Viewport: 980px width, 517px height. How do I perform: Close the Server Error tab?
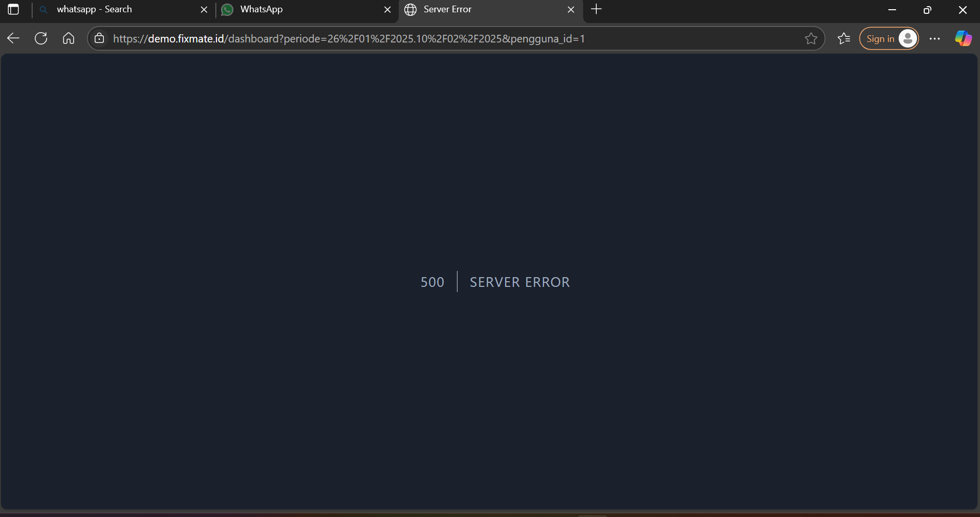click(571, 10)
